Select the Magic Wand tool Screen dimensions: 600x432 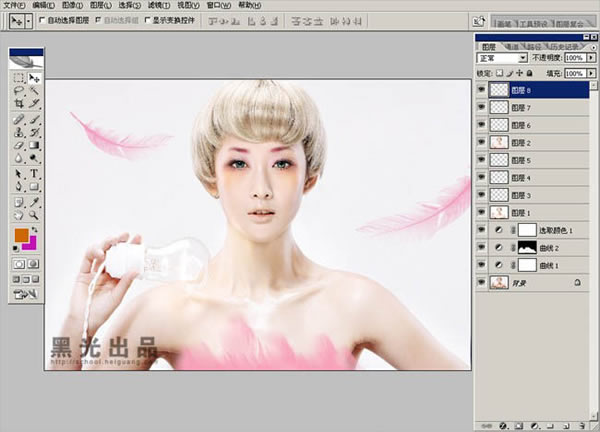tap(34, 91)
